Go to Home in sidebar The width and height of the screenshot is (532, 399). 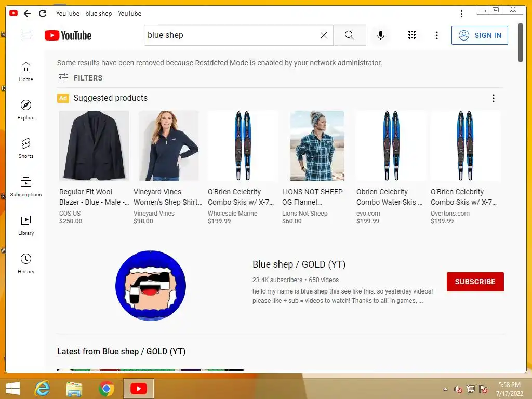tap(26, 72)
